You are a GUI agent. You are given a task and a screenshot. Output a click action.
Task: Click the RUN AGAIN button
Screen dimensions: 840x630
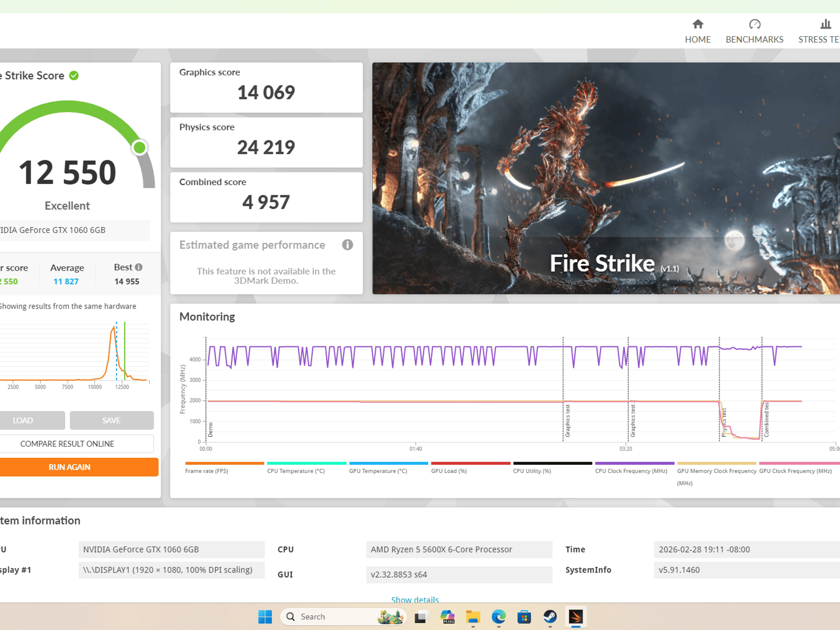point(79,467)
